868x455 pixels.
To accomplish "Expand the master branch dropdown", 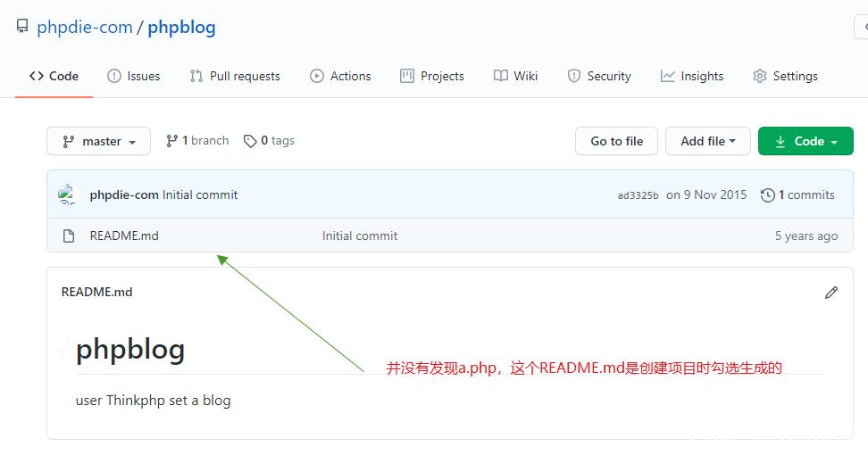I will click(x=98, y=141).
